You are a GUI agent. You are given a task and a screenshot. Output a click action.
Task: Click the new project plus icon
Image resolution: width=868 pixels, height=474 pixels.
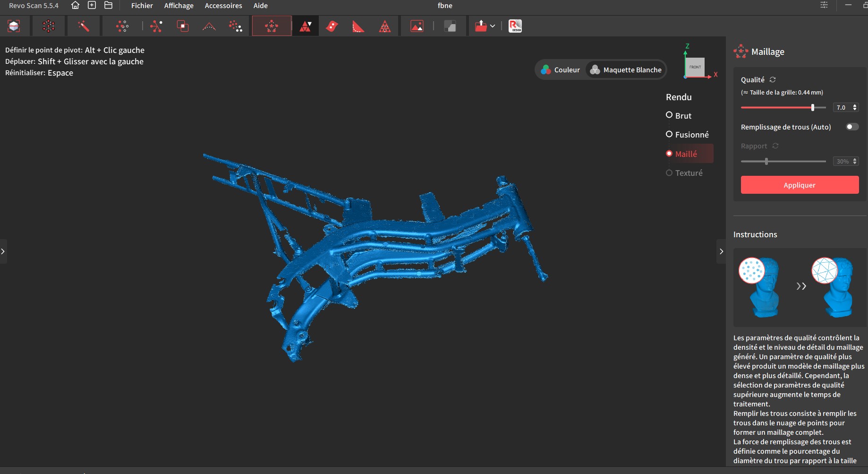click(x=92, y=6)
